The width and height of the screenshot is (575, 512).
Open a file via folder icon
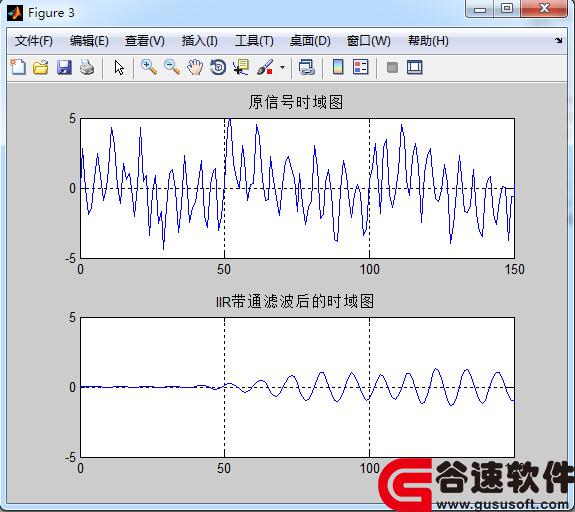coord(41,67)
